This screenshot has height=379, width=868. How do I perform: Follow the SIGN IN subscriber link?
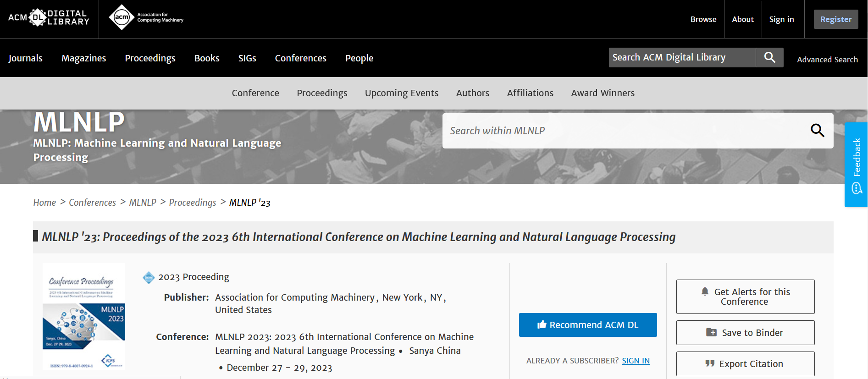636,361
